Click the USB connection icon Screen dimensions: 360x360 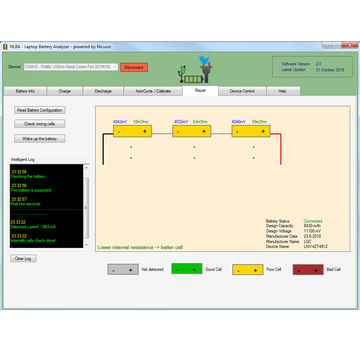[182, 73]
